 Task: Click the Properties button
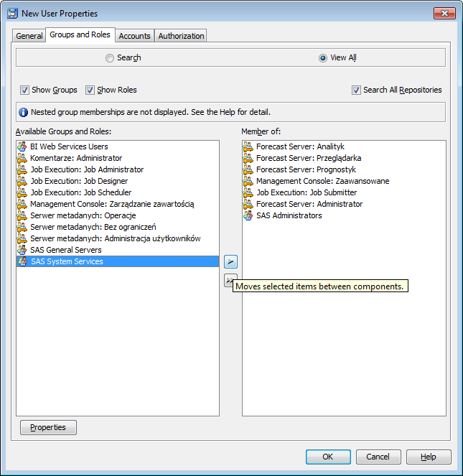coord(48,427)
